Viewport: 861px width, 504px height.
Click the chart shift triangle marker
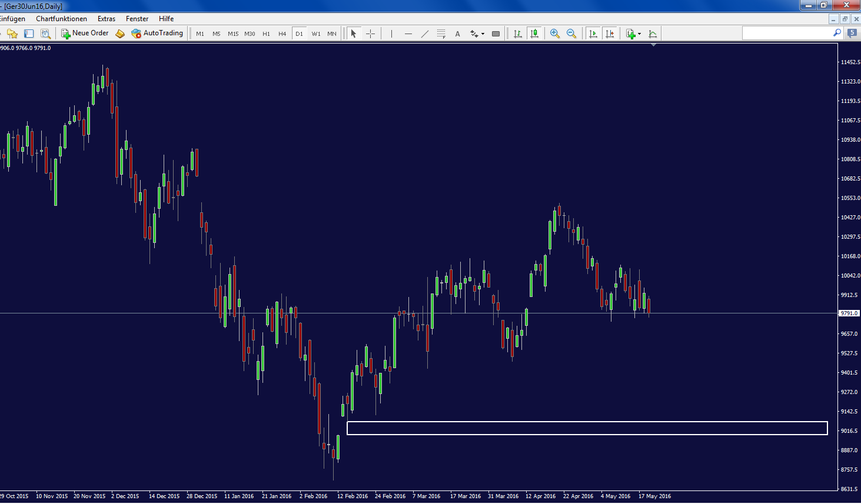[x=653, y=45]
